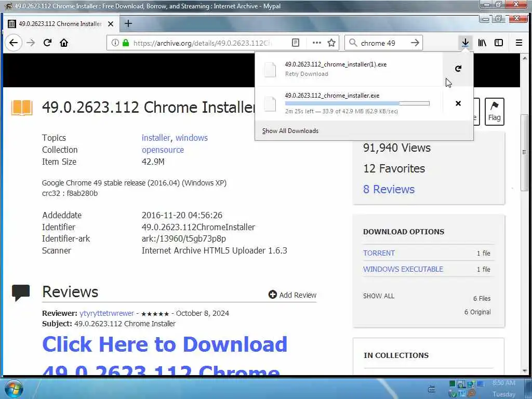Toggle the downloads toolbar button
The image size is (532, 399).
pyautogui.click(x=465, y=43)
